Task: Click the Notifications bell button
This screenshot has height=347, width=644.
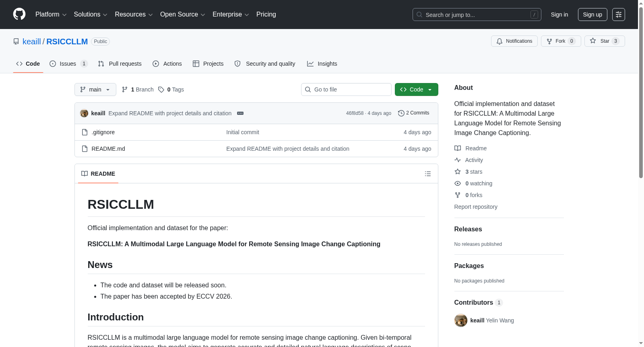Action: (514, 41)
